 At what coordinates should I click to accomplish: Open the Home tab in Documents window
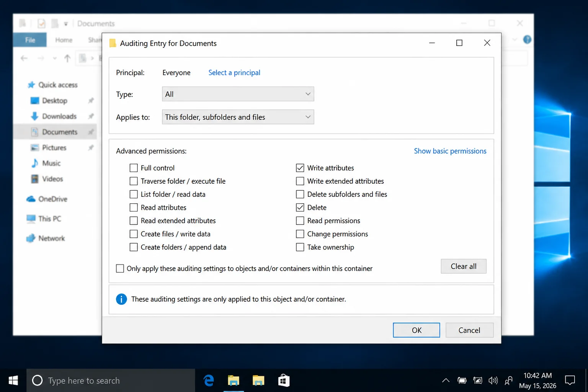[64, 40]
